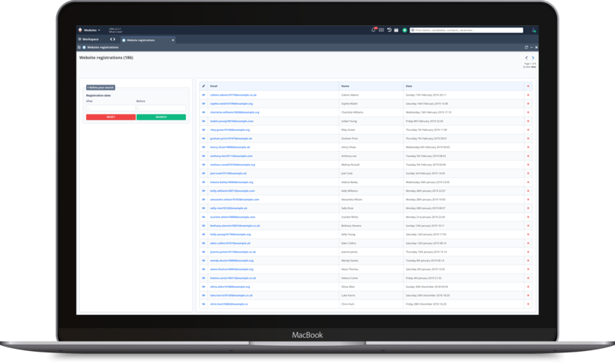Click the date Sunday 17th February 2019 20:11
The height and width of the screenshot is (364, 615).
click(x=425, y=95)
